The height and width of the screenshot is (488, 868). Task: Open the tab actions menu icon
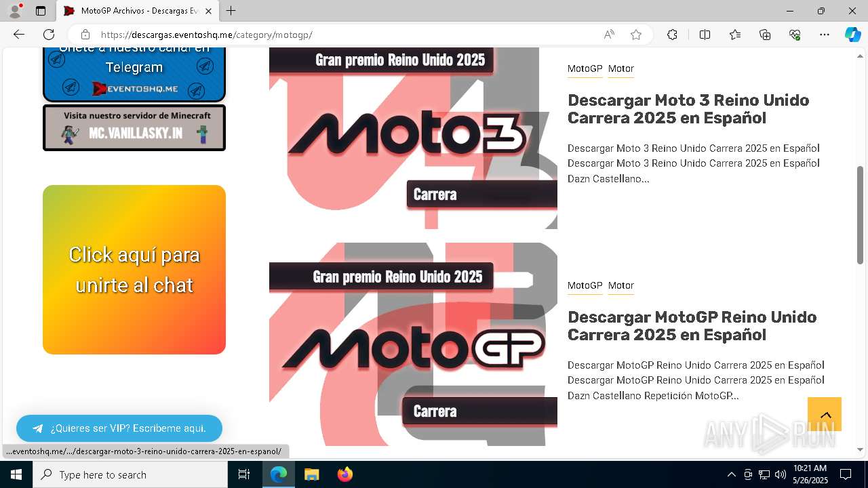41,11
